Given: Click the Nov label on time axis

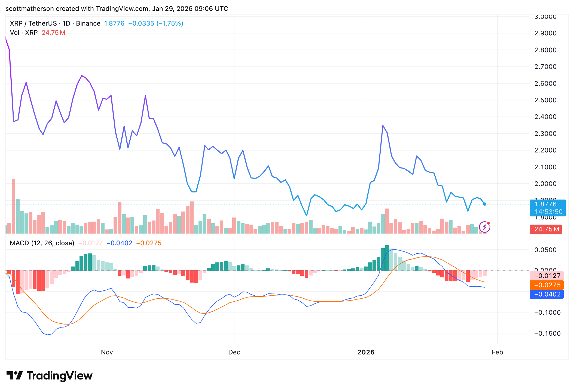Looking at the screenshot, I should coord(107,352).
